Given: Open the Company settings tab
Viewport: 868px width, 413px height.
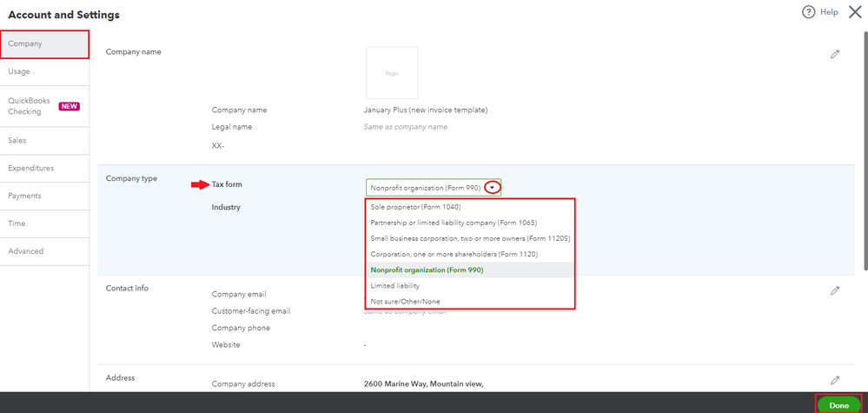Looking at the screenshot, I should 45,44.
